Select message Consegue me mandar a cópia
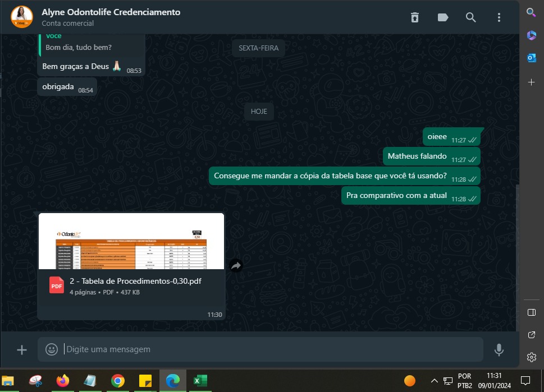This screenshot has height=392, width=544. [345, 176]
